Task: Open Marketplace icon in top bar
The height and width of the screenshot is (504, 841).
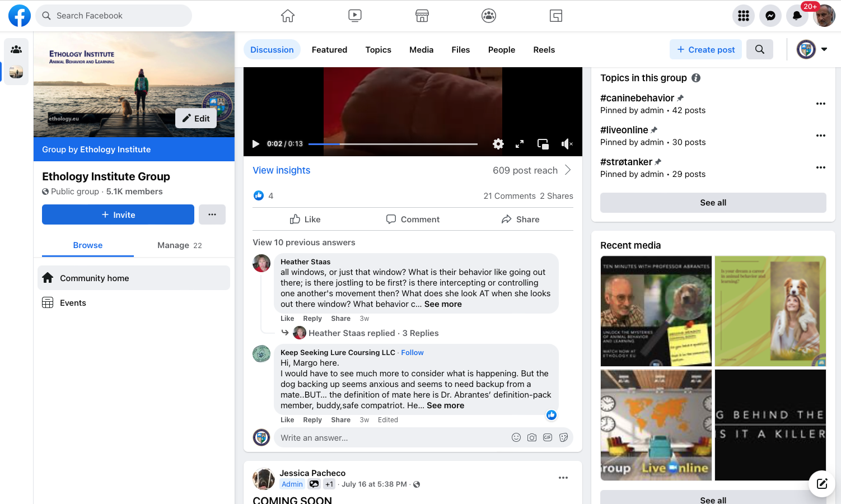Action: 422,16
